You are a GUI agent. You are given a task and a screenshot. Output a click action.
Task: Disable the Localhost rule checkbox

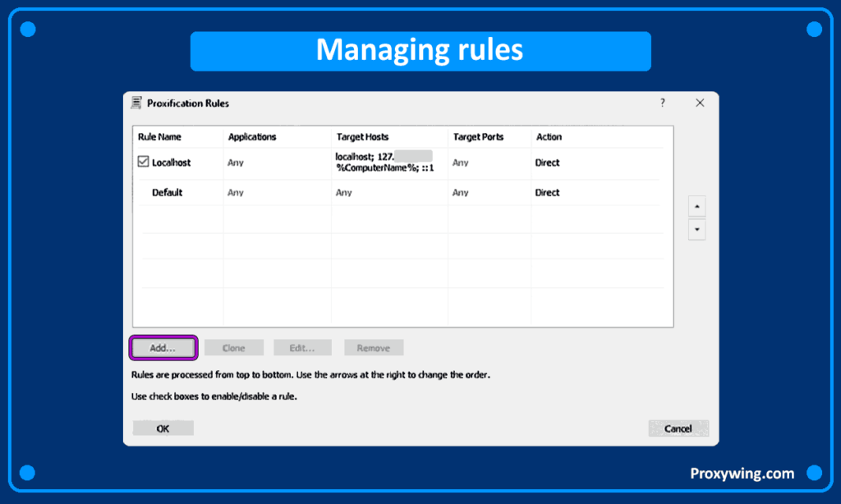click(x=143, y=163)
